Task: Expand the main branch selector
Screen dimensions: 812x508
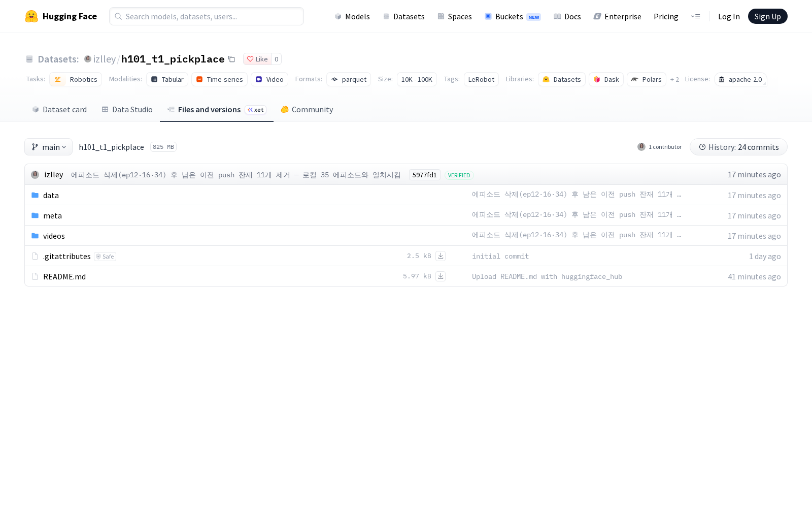Action: pyautogui.click(x=48, y=147)
